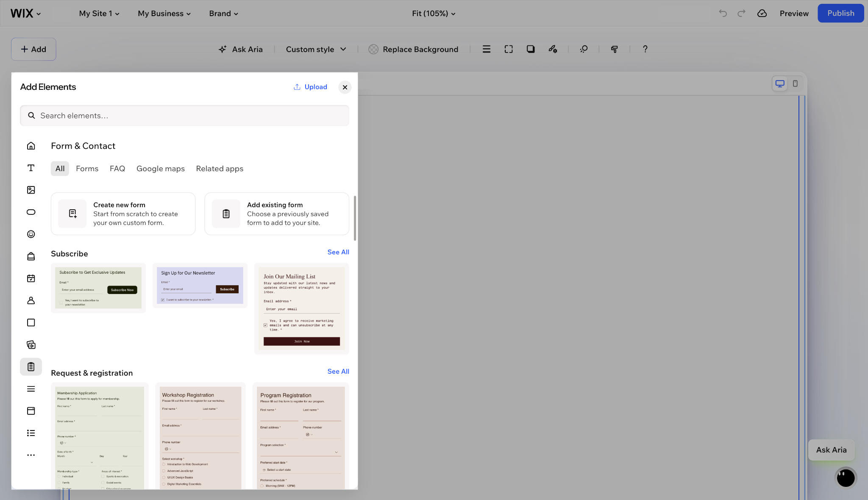Select the Join Our Mailing List form thumbnail
This screenshot has height=500, width=868.
(302, 308)
